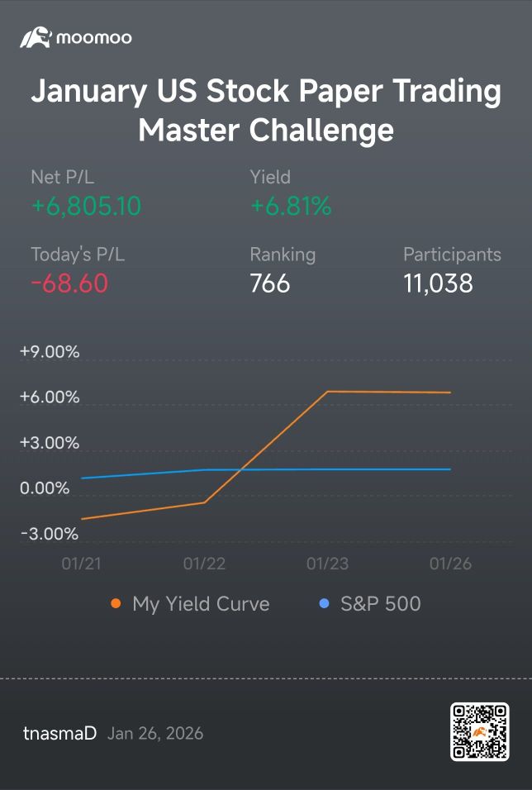The width and height of the screenshot is (532, 790).
Task: Click the +9.00% y-axis label
Action: click(x=50, y=352)
